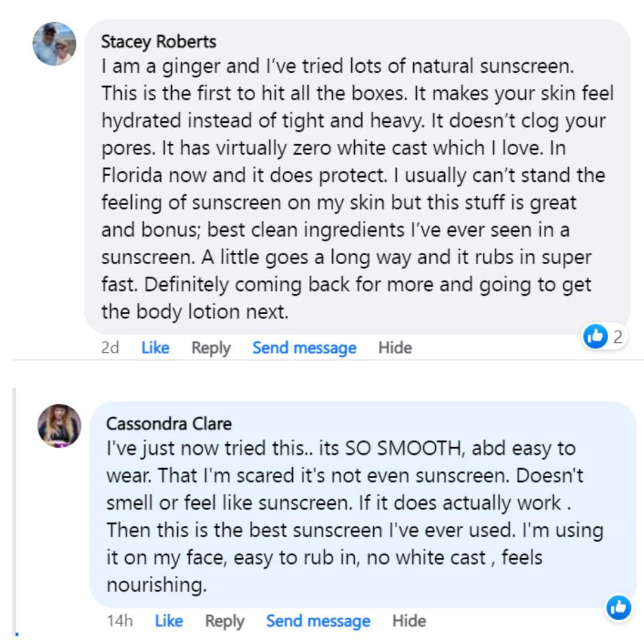Hide Stacey Roberts' comment
The width and height of the screenshot is (644, 644).
[x=395, y=348]
